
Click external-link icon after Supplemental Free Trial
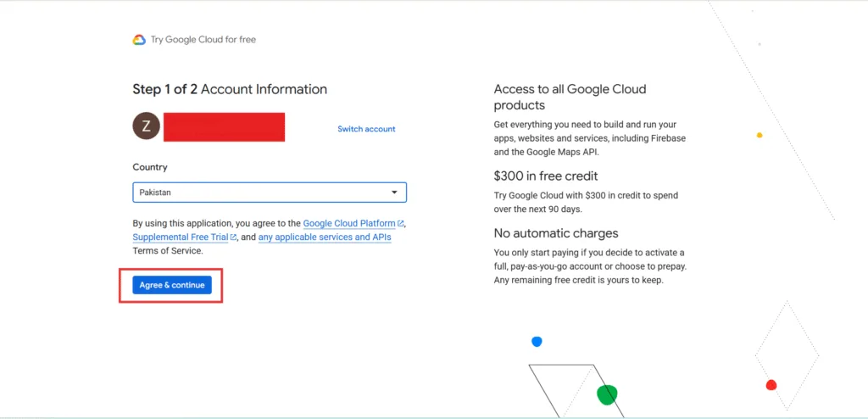(x=234, y=237)
